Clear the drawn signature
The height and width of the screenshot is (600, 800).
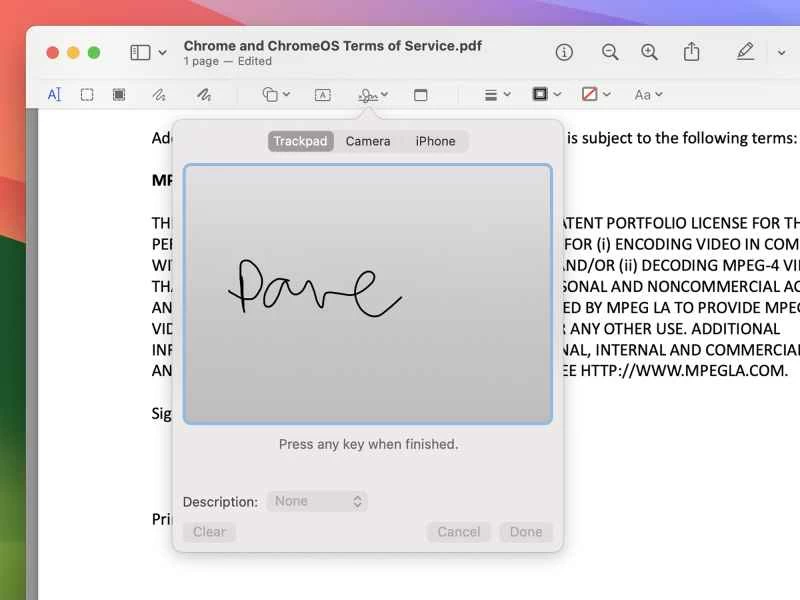click(x=209, y=532)
